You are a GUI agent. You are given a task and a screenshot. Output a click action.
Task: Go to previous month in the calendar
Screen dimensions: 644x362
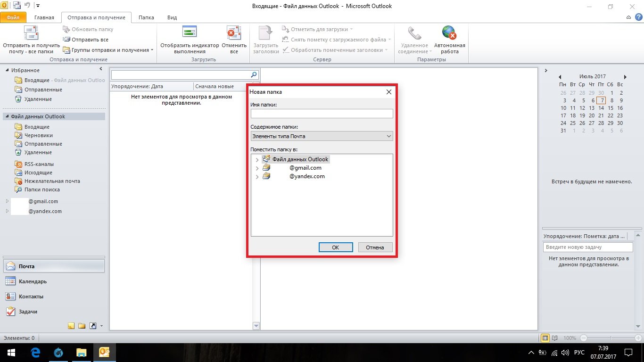pyautogui.click(x=560, y=77)
